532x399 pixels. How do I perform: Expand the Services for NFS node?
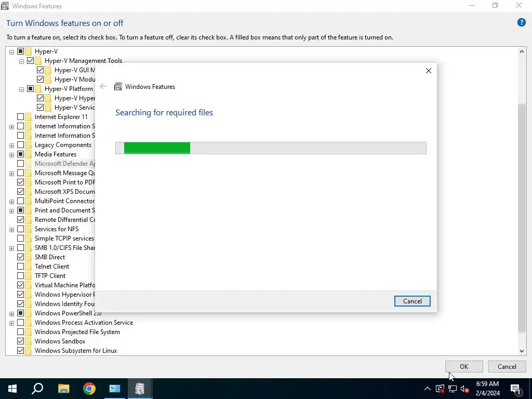[11, 230]
